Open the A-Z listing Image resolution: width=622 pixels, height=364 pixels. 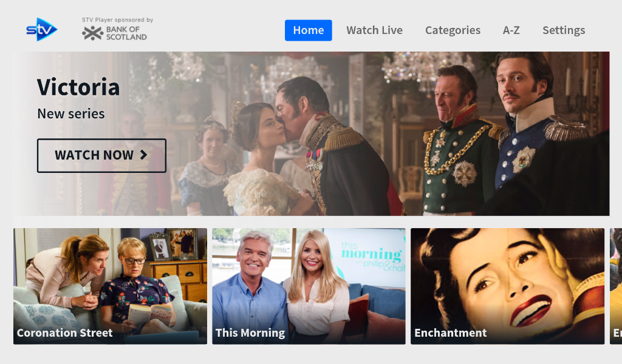[x=511, y=30]
